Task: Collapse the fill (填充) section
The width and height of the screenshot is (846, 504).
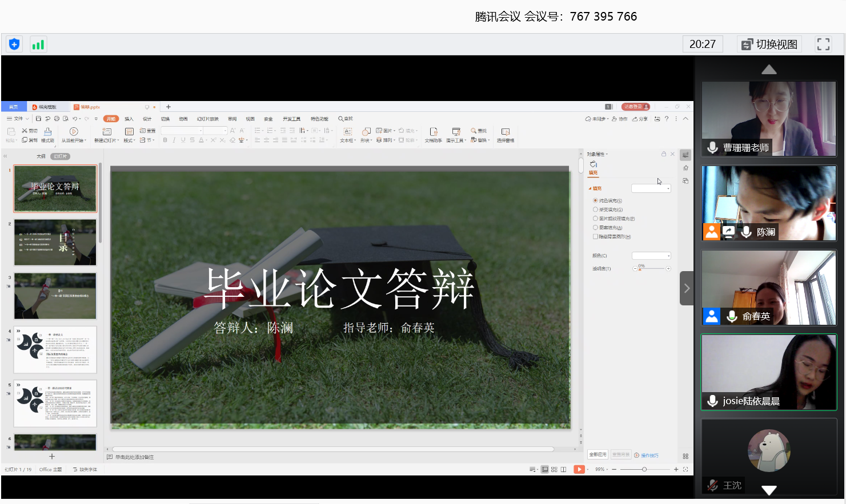Action: click(x=590, y=188)
